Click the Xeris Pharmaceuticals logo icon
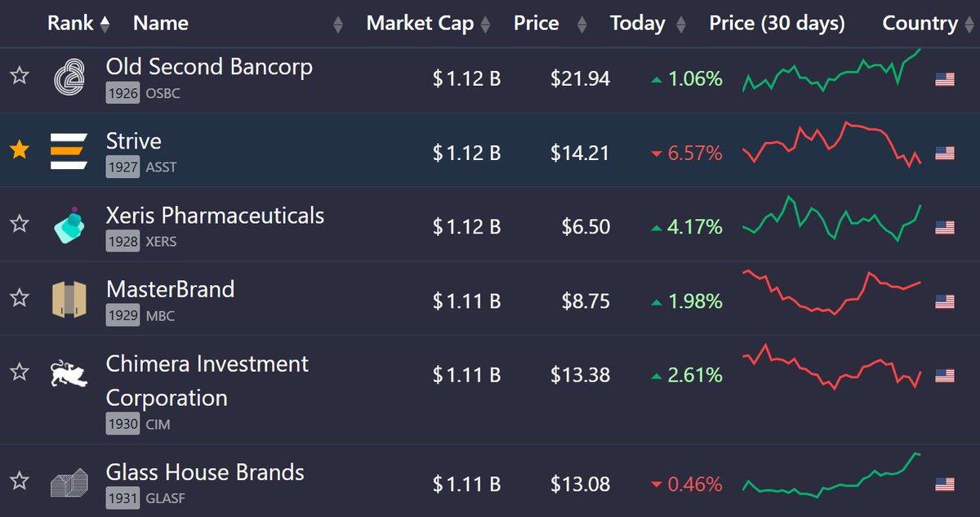 [69, 225]
